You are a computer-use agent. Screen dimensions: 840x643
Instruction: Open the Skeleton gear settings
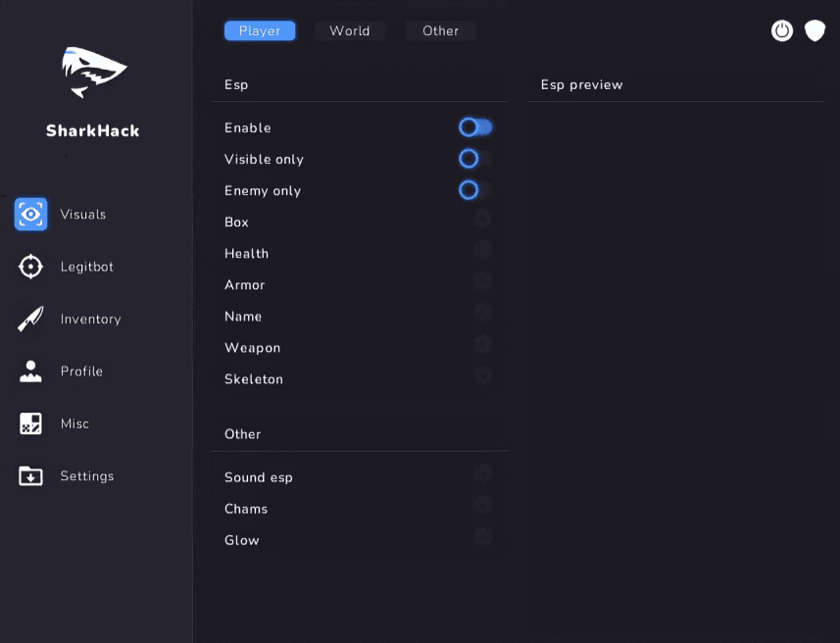click(482, 376)
